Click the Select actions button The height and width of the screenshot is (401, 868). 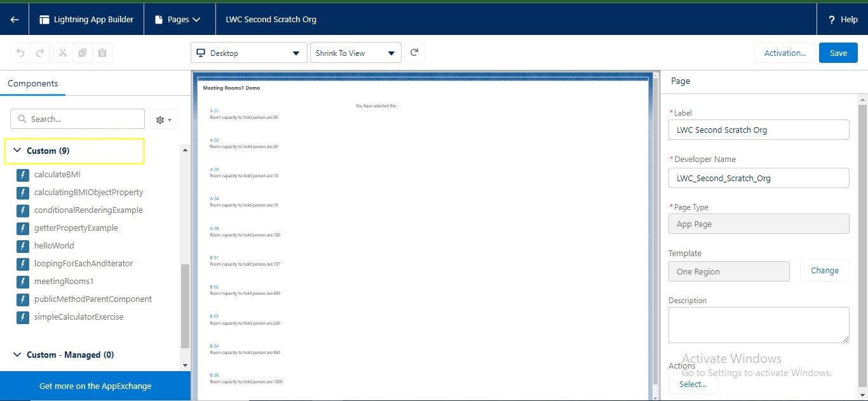click(693, 384)
